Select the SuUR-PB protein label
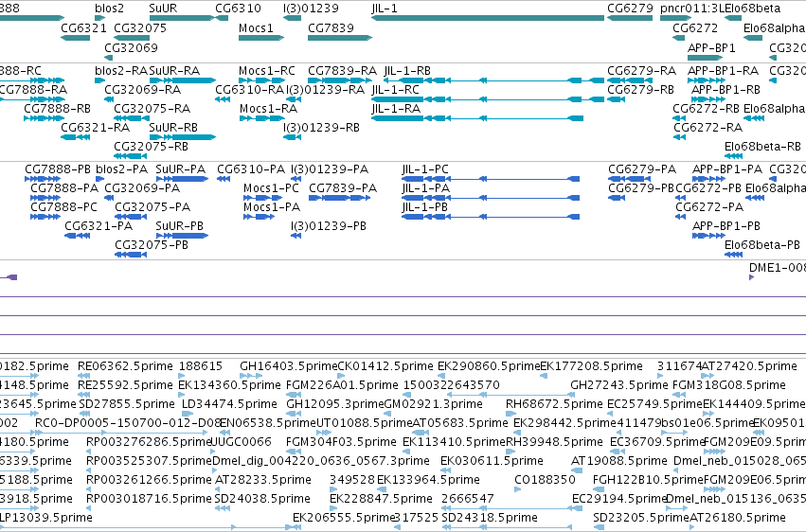 coord(179,226)
